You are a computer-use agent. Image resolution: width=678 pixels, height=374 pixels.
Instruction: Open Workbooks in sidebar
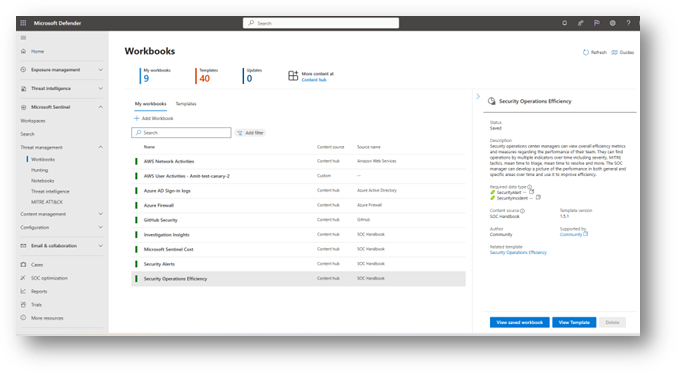coord(43,159)
